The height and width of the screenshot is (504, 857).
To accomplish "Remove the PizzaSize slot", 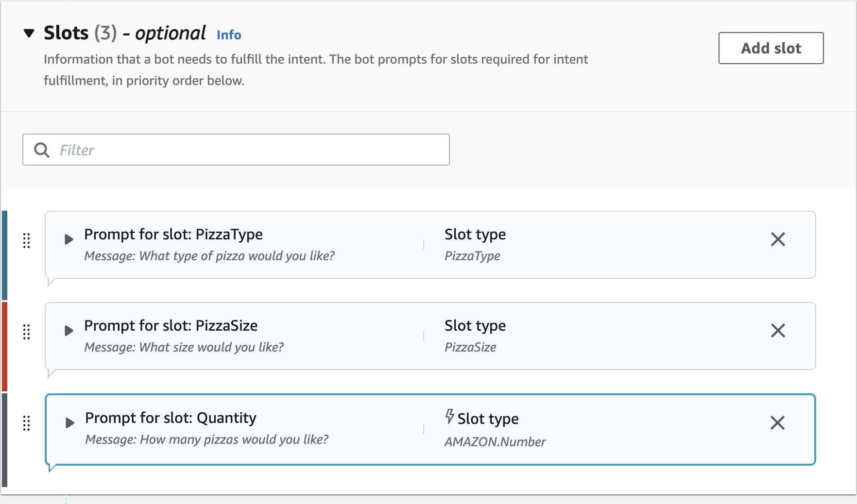I will tap(778, 331).
